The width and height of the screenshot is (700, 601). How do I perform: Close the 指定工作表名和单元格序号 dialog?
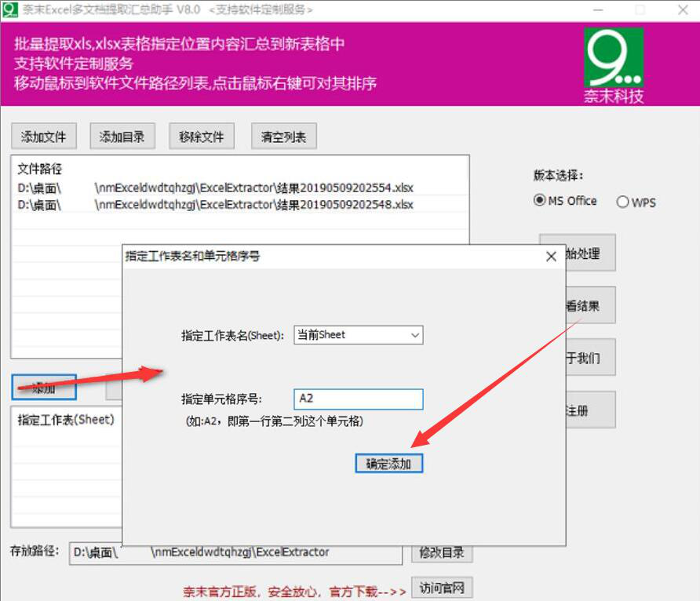552,256
